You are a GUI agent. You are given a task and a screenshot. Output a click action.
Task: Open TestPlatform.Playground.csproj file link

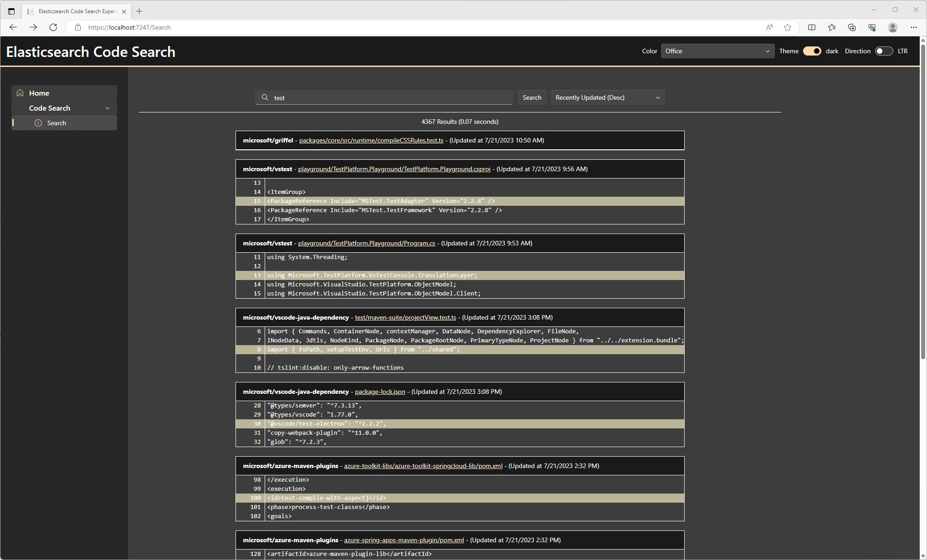(x=394, y=169)
